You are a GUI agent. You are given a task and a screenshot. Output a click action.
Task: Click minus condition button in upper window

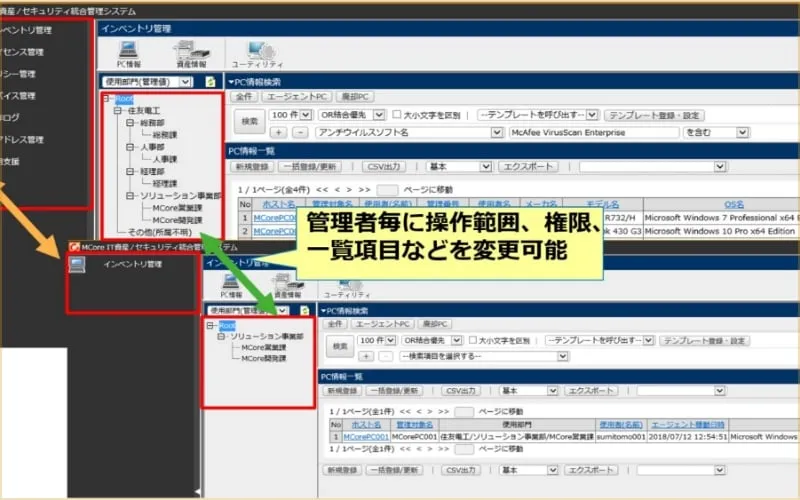[x=300, y=133]
